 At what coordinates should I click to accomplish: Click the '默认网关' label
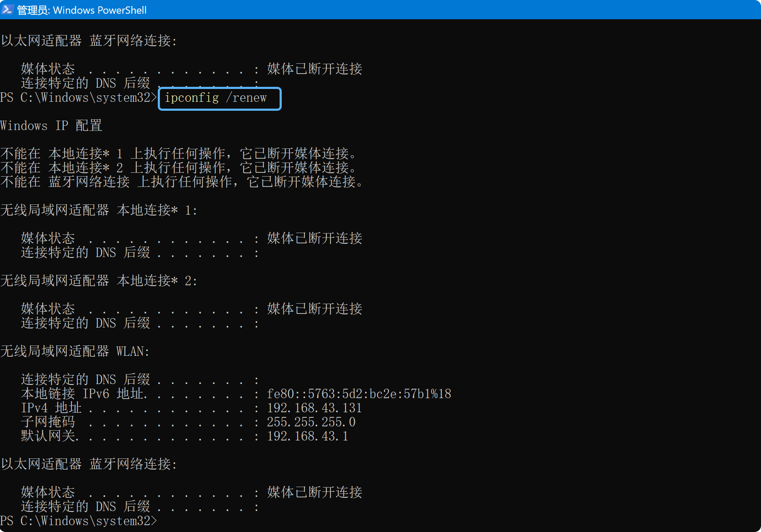(48, 436)
